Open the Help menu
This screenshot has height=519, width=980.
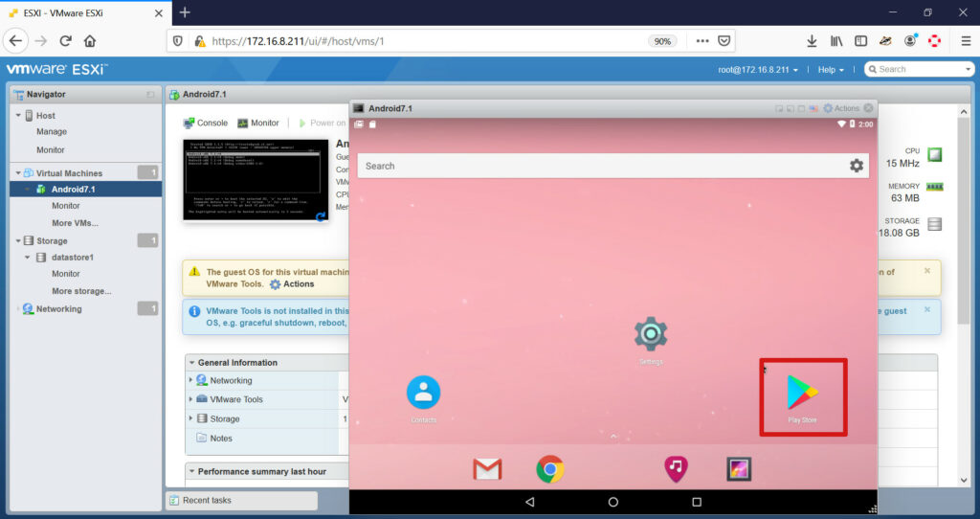tap(831, 69)
